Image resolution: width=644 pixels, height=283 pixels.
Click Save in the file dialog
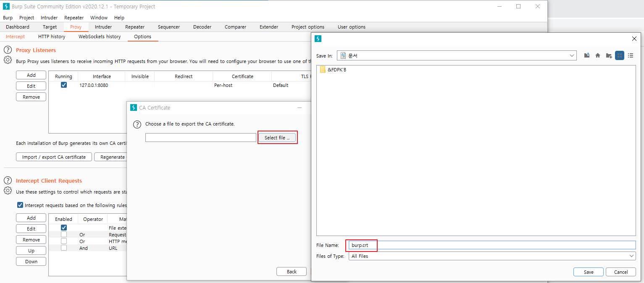click(x=589, y=272)
